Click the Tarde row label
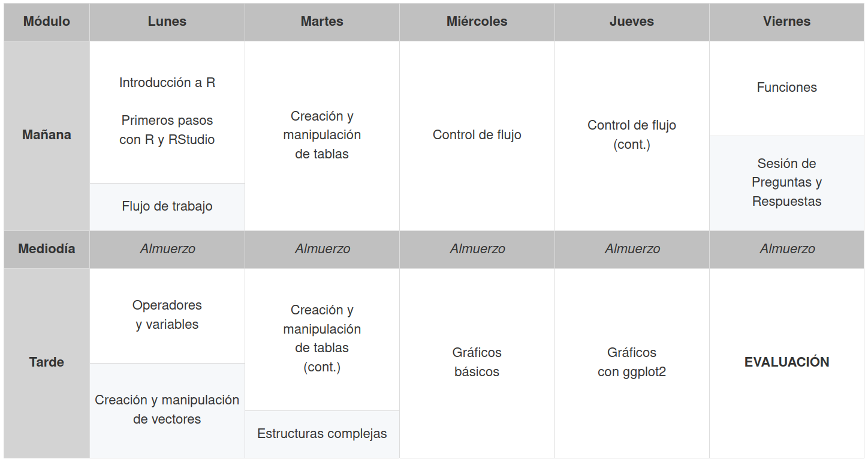Screen dimensions: 868x462 point(47,362)
